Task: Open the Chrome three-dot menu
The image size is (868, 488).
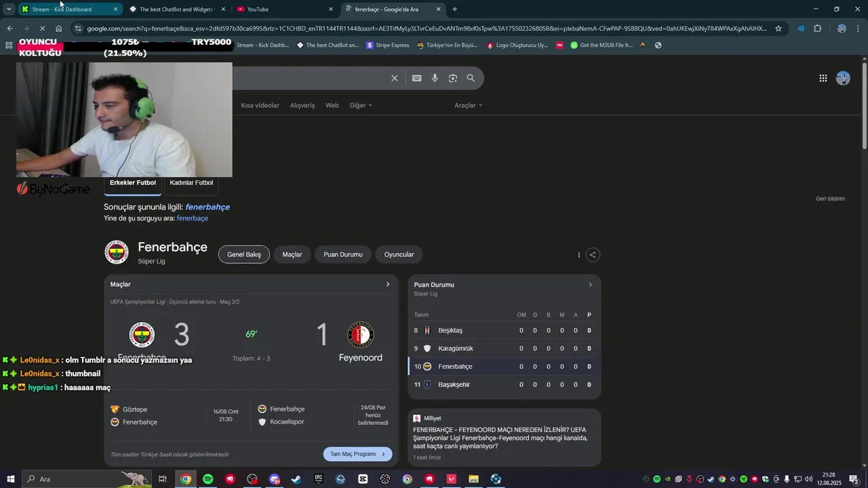Action: pos(859,28)
